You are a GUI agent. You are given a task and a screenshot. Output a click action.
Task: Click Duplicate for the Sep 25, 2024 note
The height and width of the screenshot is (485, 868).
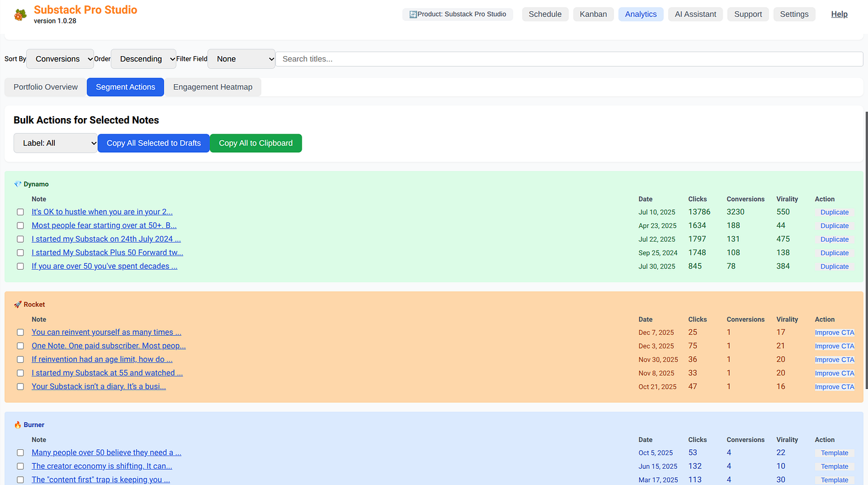[x=835, y=253]
